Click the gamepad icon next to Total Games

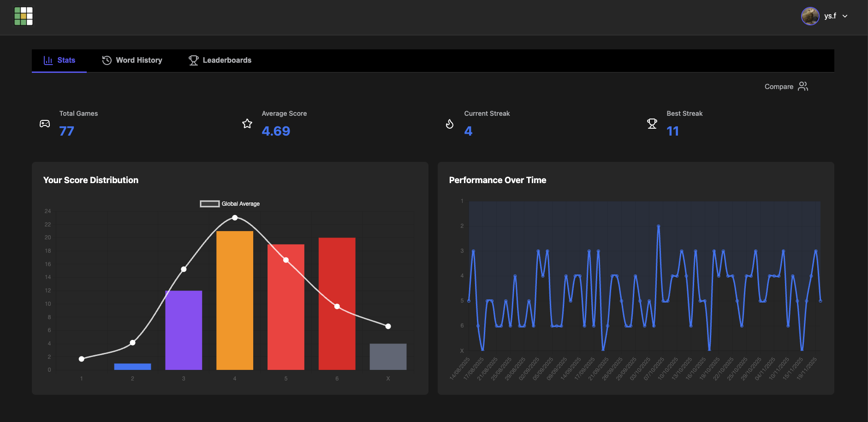44,124
